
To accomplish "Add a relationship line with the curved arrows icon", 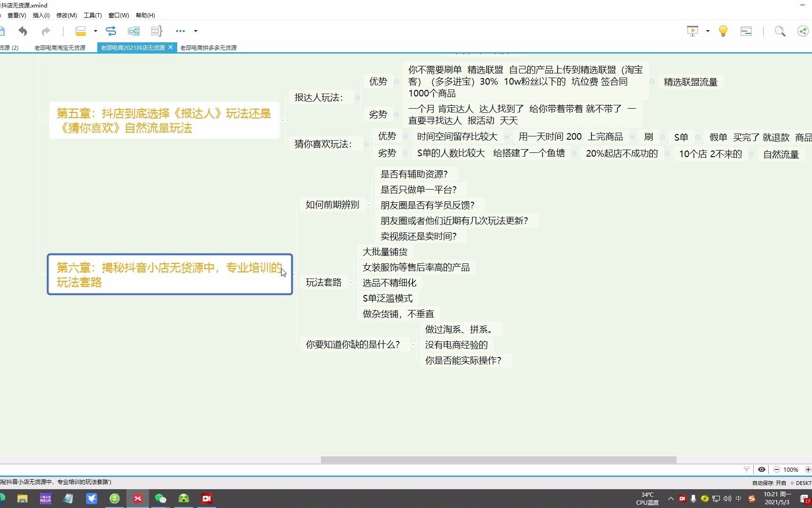I will pyautogui.click(x=111, y=31).
